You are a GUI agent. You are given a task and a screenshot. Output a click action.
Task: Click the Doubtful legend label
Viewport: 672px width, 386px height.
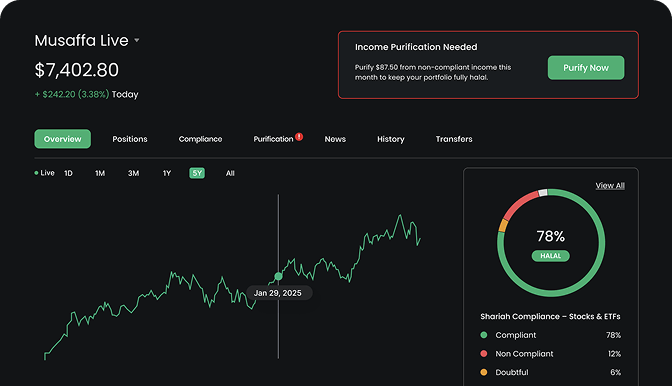tap(512, 372)
